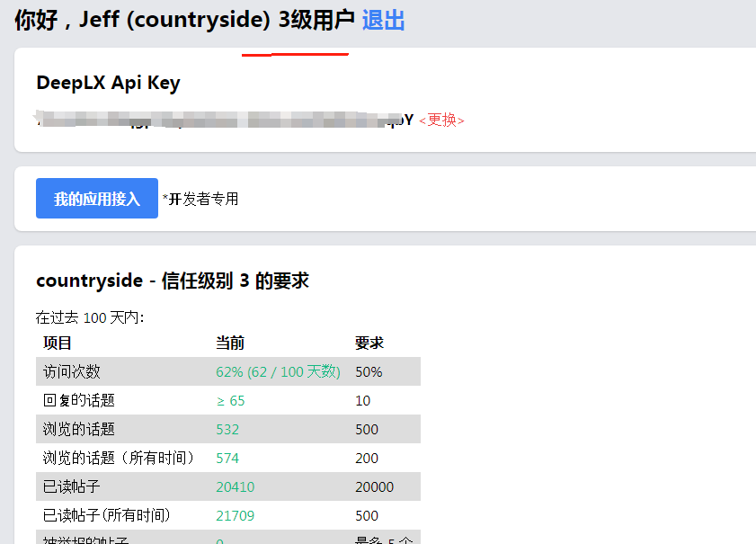756x544 pixels.
Task: Open 我的应用接入 button
Action: [x=97, y=198]
